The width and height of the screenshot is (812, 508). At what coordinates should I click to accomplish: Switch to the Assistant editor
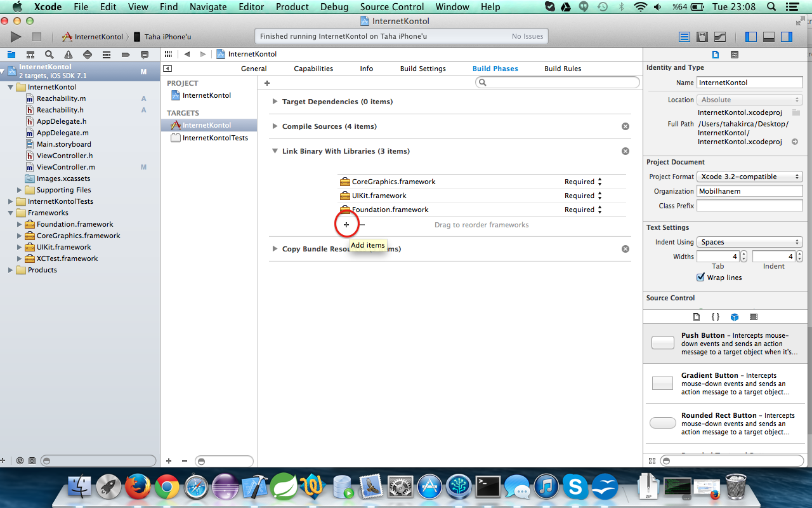click(x=702, y=37)
